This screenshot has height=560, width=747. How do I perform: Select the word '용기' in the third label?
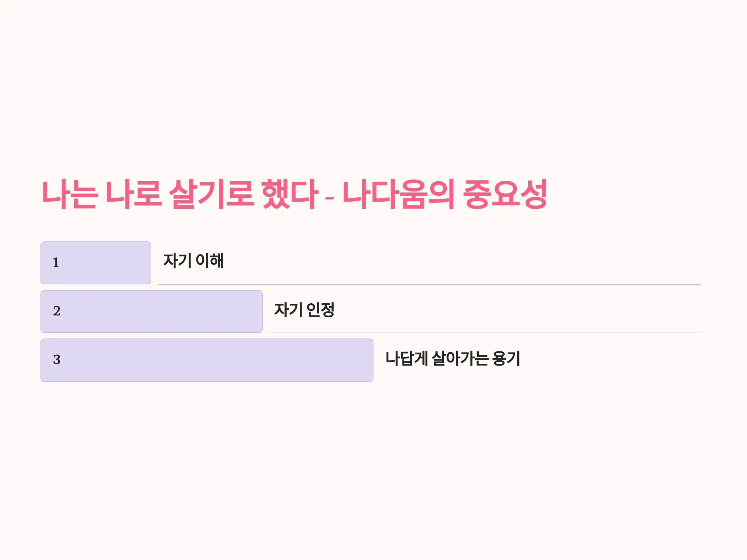(506, 358)
